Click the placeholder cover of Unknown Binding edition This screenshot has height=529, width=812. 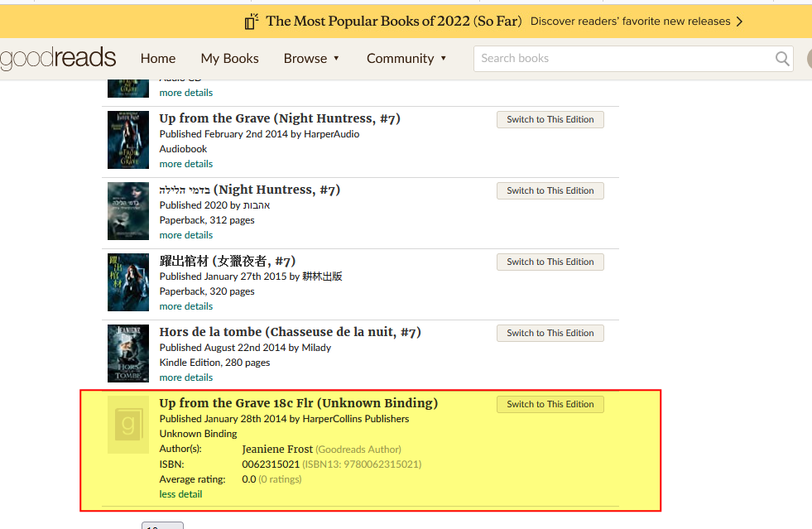click(x=128, y=425)
